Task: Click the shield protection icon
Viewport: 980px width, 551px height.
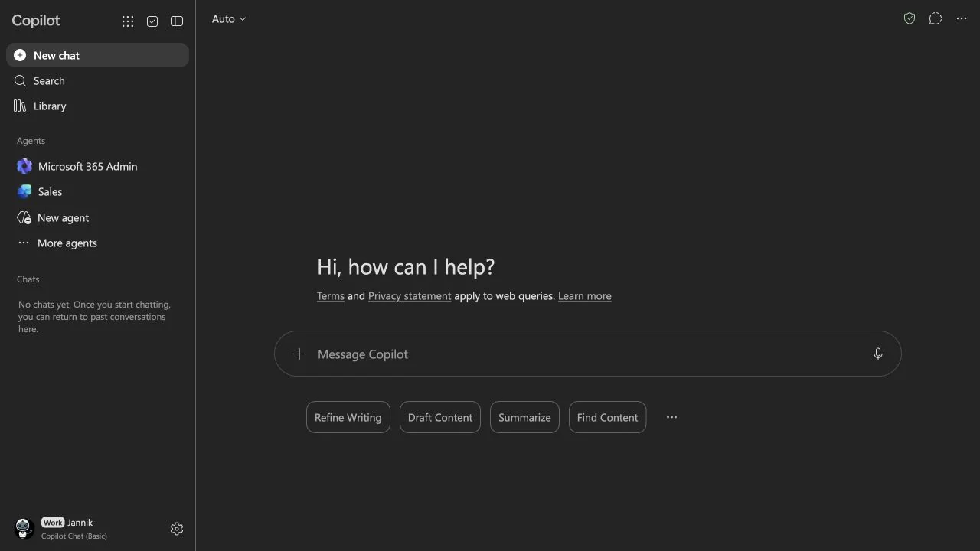Action: (x=910, y=19)
